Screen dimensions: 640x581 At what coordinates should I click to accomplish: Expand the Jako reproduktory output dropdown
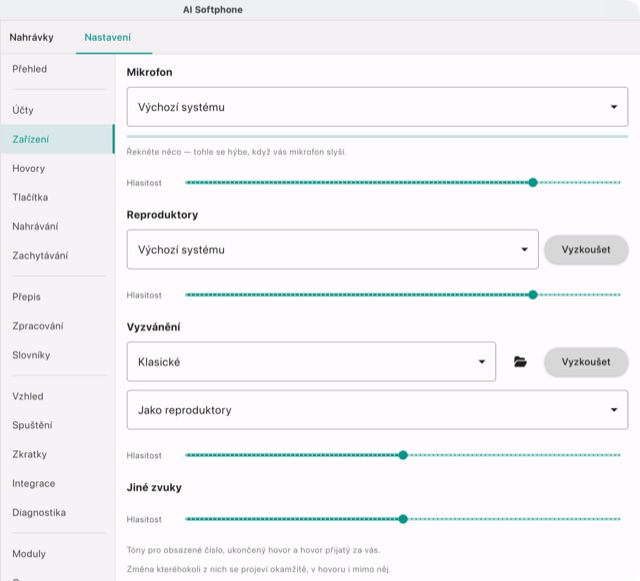point(377,410)
